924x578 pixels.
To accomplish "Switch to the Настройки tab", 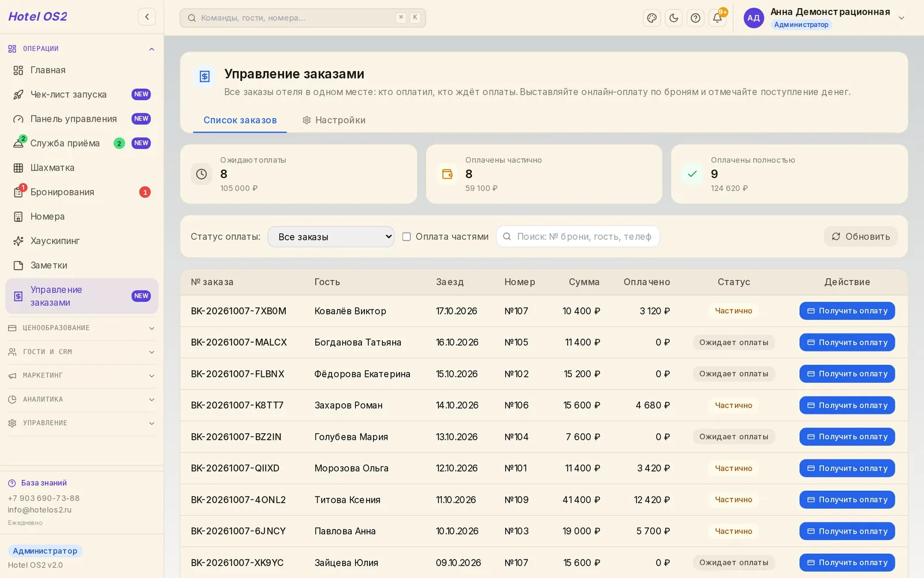I will click(x=334, y=120).
